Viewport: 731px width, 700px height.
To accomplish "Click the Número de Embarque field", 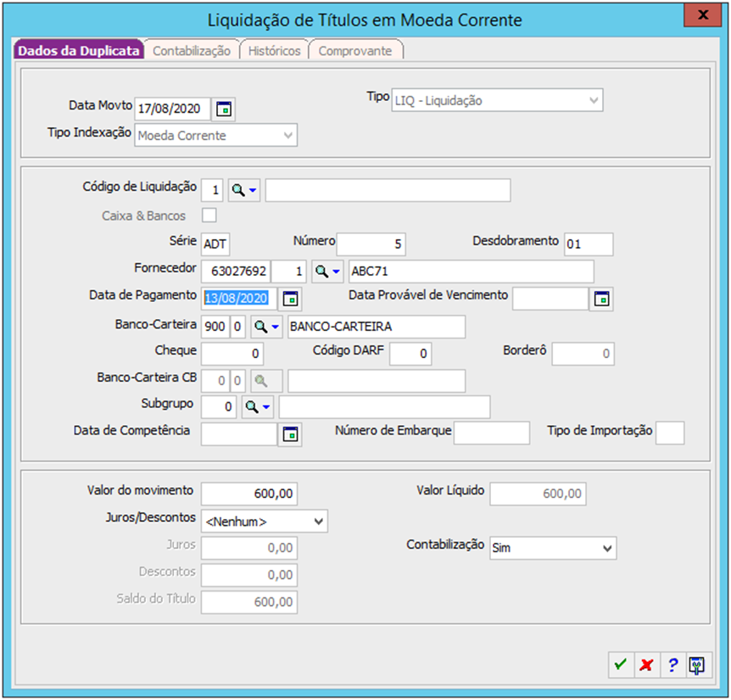I will coord(491,433).
